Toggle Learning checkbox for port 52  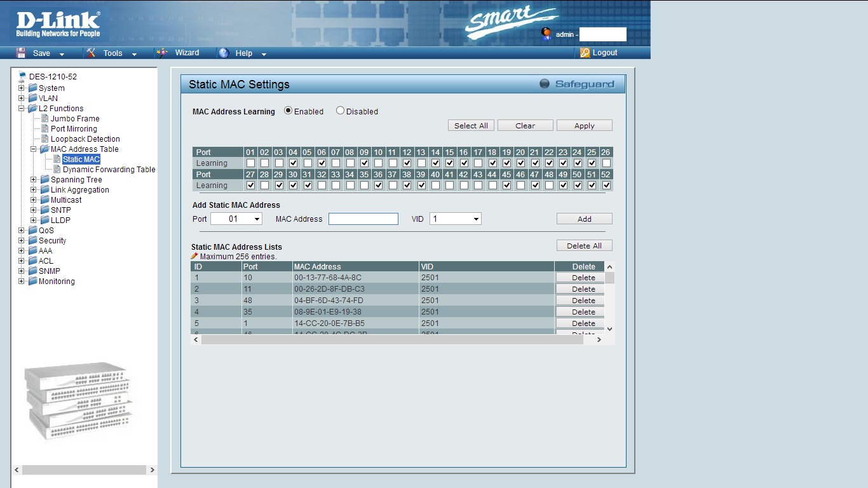point(606,186)
